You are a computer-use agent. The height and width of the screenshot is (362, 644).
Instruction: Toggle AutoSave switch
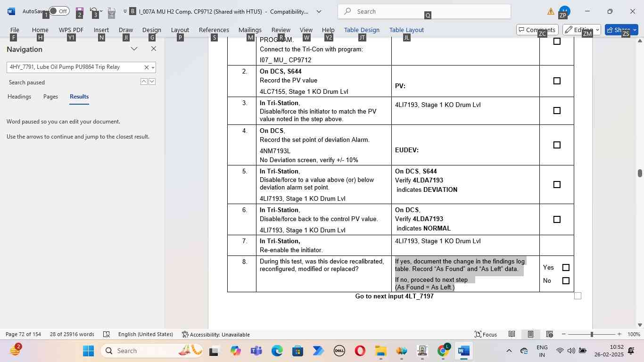[59, 11]
